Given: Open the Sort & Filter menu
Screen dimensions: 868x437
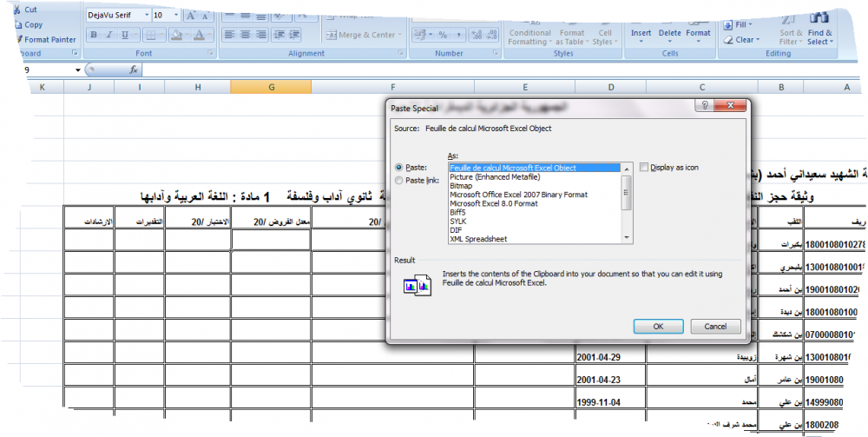Looking at the screenshot, I should pyautogui.click(x=790, y=30).
